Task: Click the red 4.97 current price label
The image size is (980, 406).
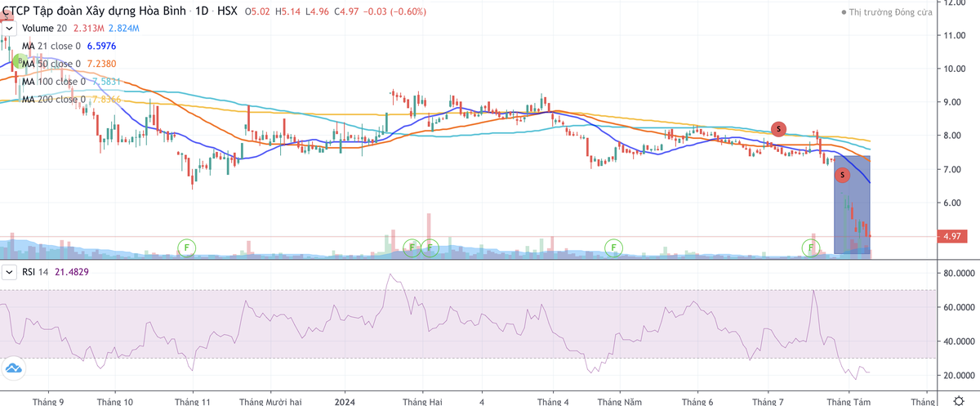Action: (950, 237)
